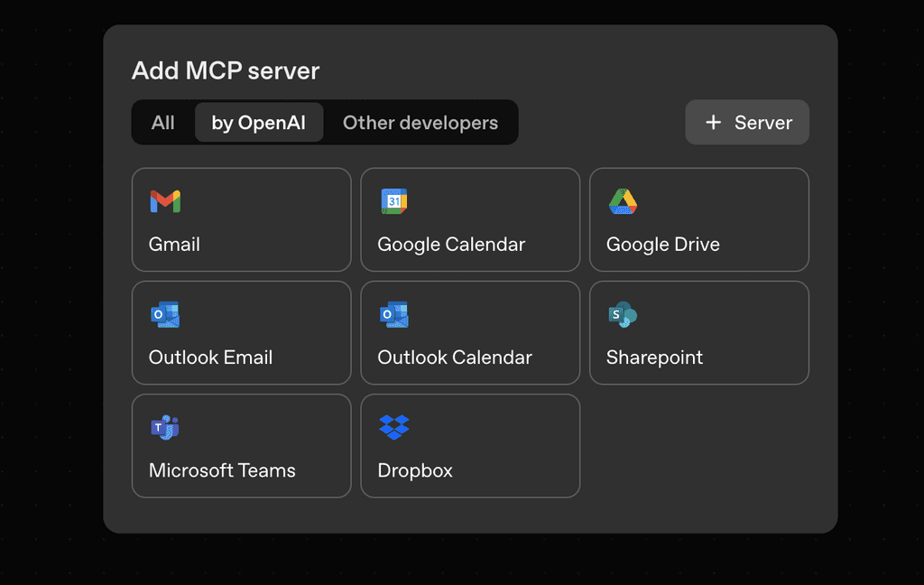924x585 pixels.
Task: Click the Server button
Action: click(747, 122)
